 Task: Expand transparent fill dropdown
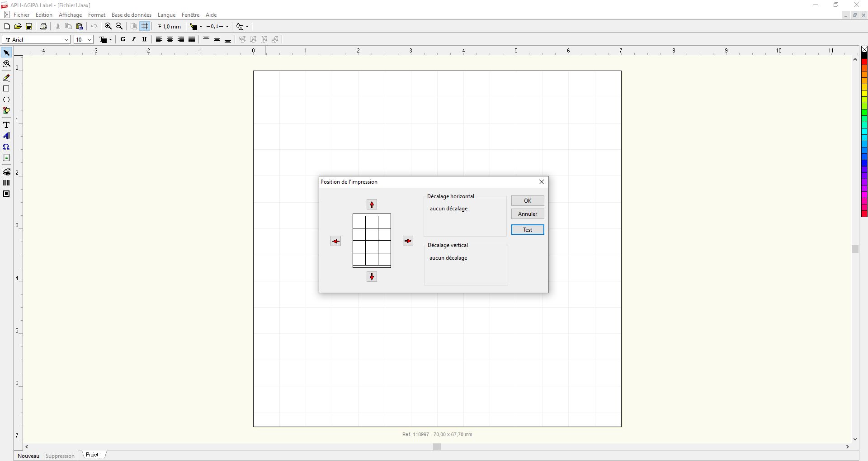(247, 26)
